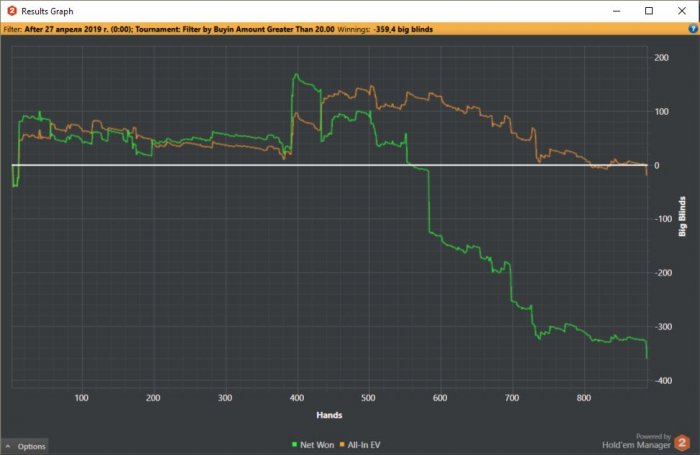Click the Hands x-axis title
The width and height of the screenshot is (700, 455).
click(329, 415)
